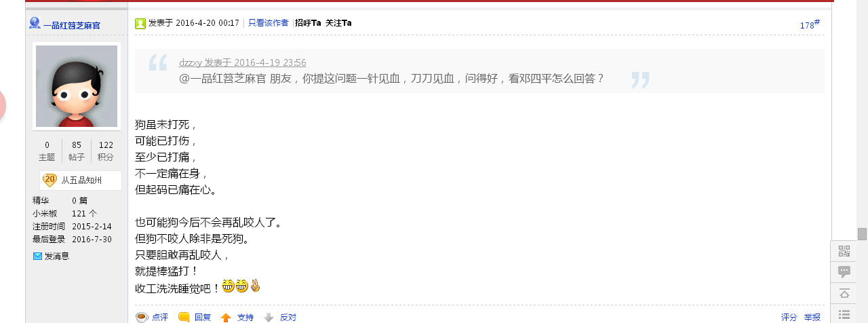
Task: Click the user avatar thumbnail
Action: click(x=77, y=86)
